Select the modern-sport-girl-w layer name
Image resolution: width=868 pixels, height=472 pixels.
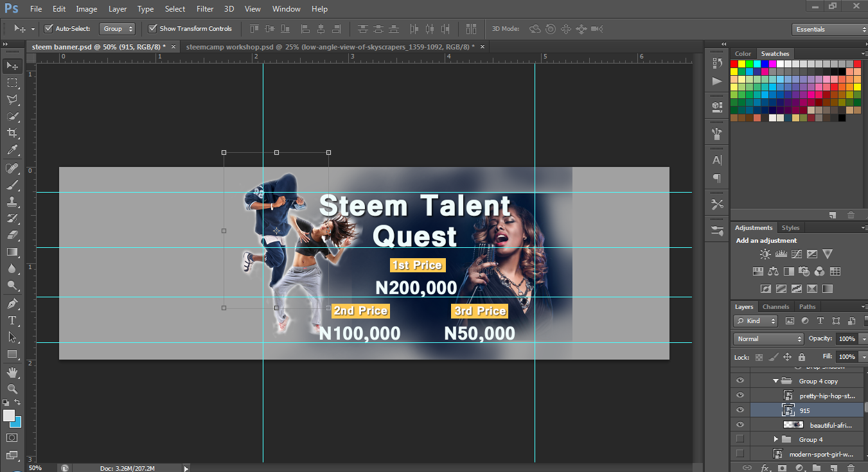pos(822,454)
